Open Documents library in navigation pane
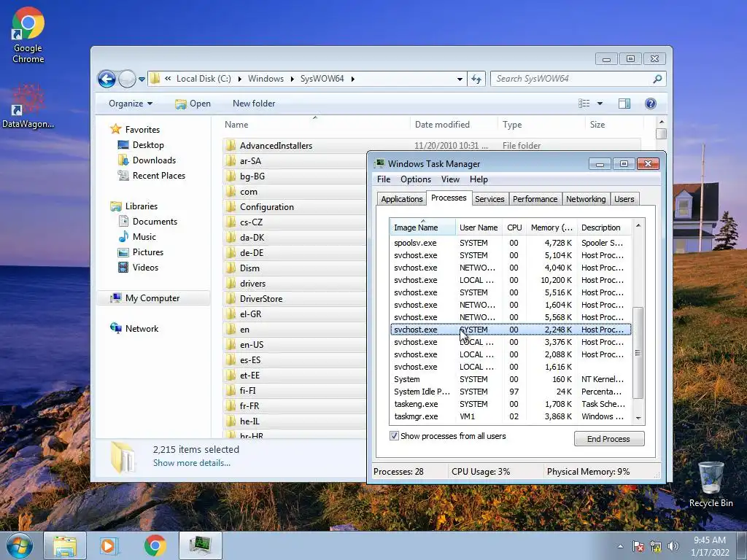 click(x=147, y=222)
